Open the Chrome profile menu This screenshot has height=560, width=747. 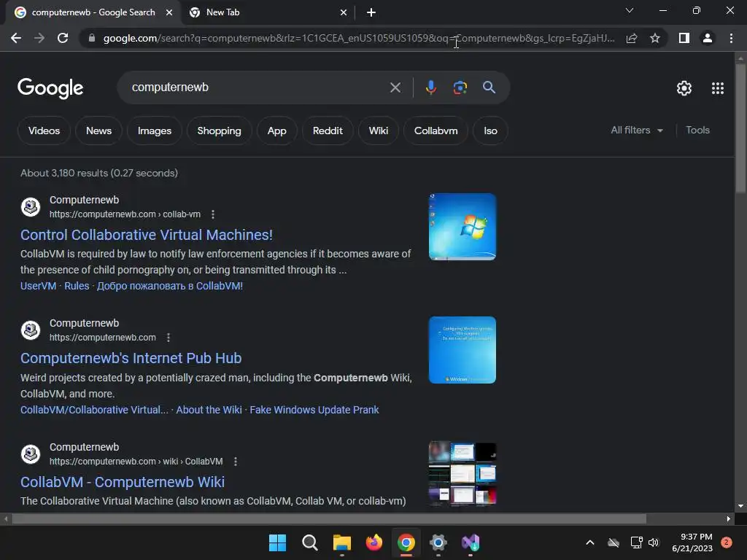coord(708,38)
